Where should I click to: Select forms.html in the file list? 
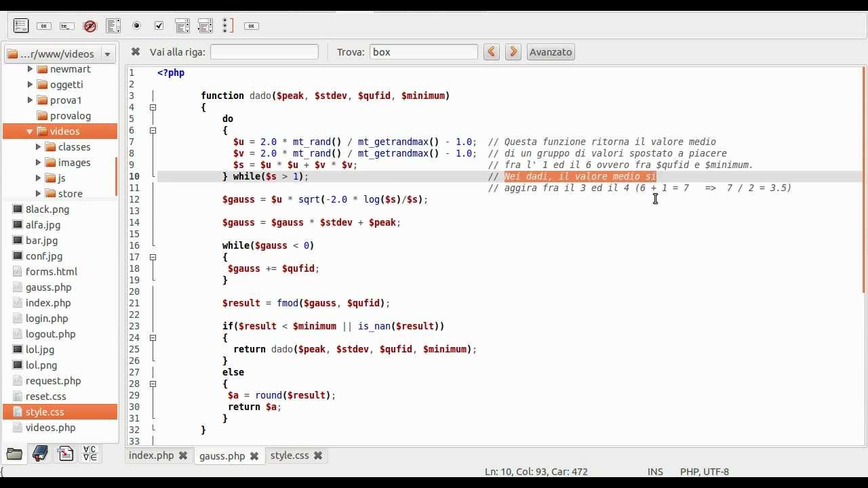click(52, 272)
